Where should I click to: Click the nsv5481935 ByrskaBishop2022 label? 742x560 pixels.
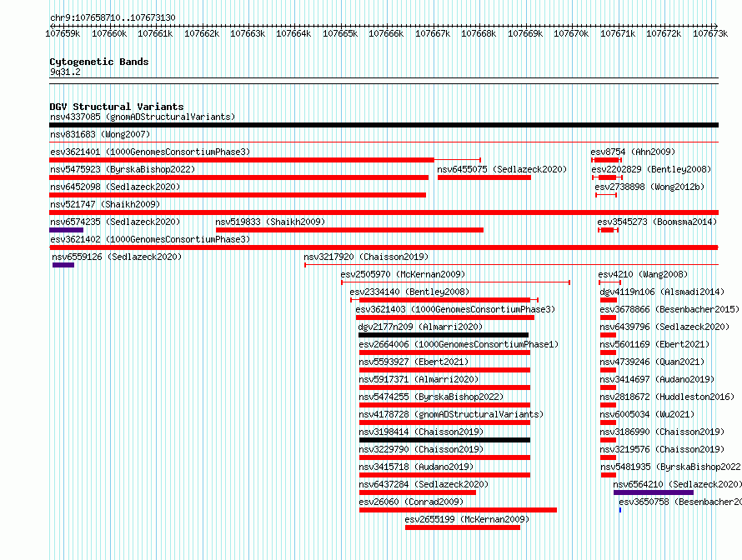click(x=670, y=467)
